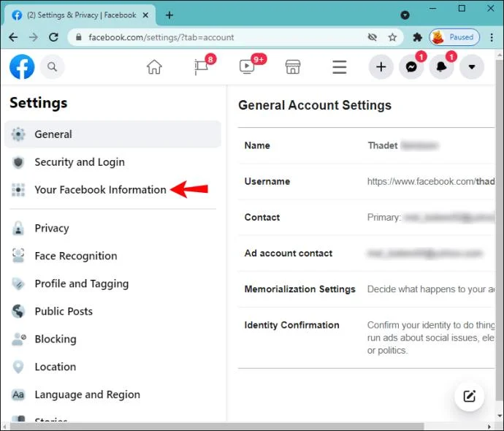The image size is (504, 431).
Task: Click the eye-slash icon in address bar
Action: [373, 37]
